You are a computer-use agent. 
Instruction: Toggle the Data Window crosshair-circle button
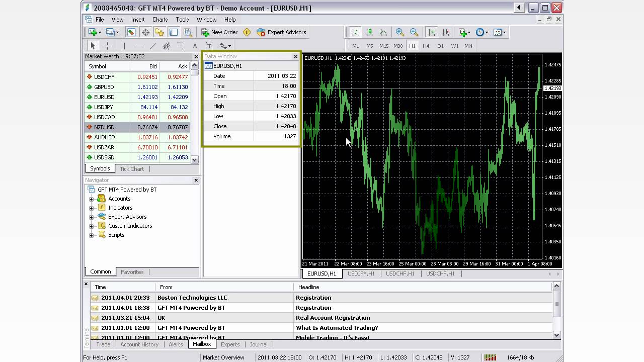[x=145, y=32]
